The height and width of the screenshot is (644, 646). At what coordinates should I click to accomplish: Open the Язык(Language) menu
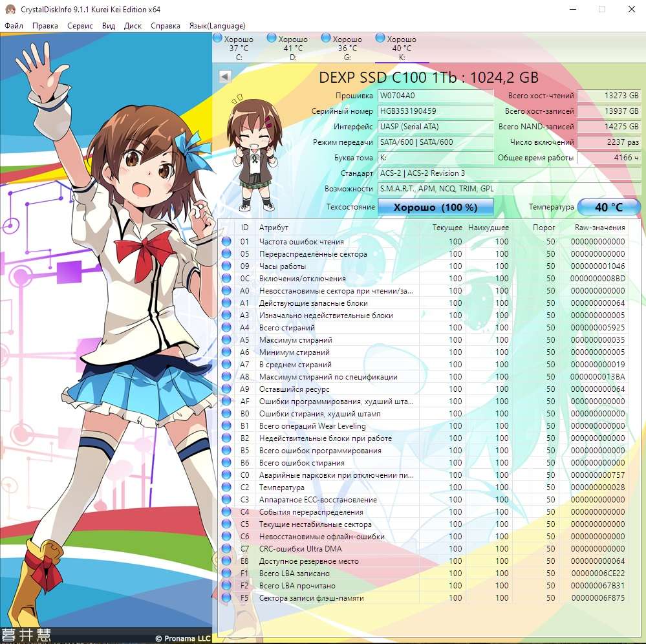(x=217, y=26)
